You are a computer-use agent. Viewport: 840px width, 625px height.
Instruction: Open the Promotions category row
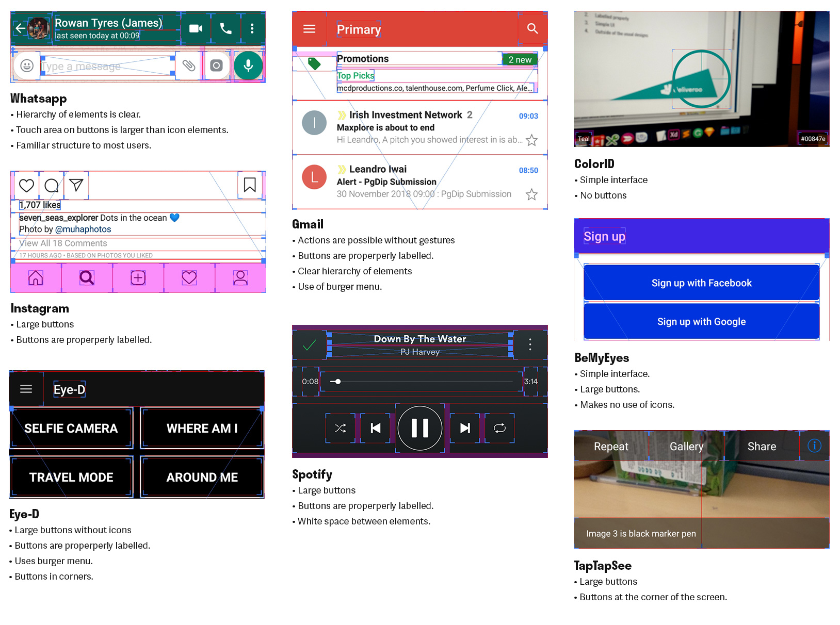[x=420, y=73]
